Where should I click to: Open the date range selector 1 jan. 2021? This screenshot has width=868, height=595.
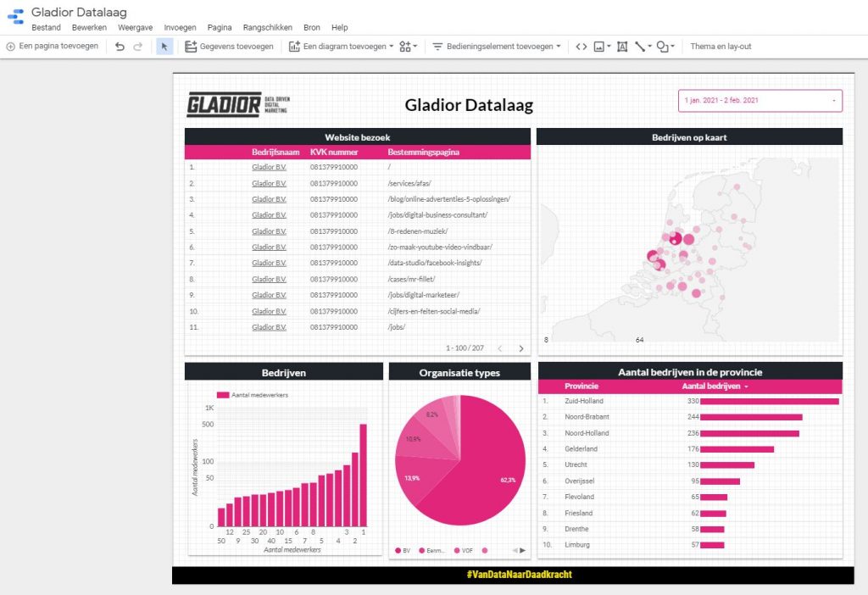coord(760,101)
